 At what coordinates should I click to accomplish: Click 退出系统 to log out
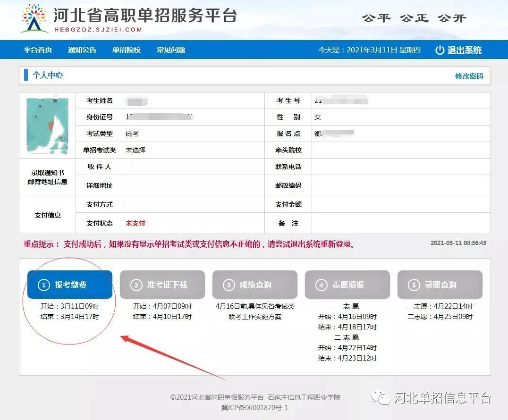(464, 50)
